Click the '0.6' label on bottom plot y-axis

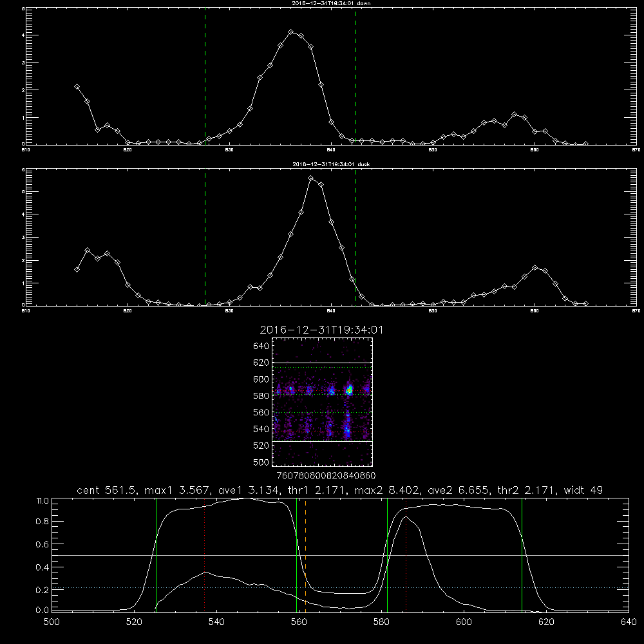pos(43,544)
